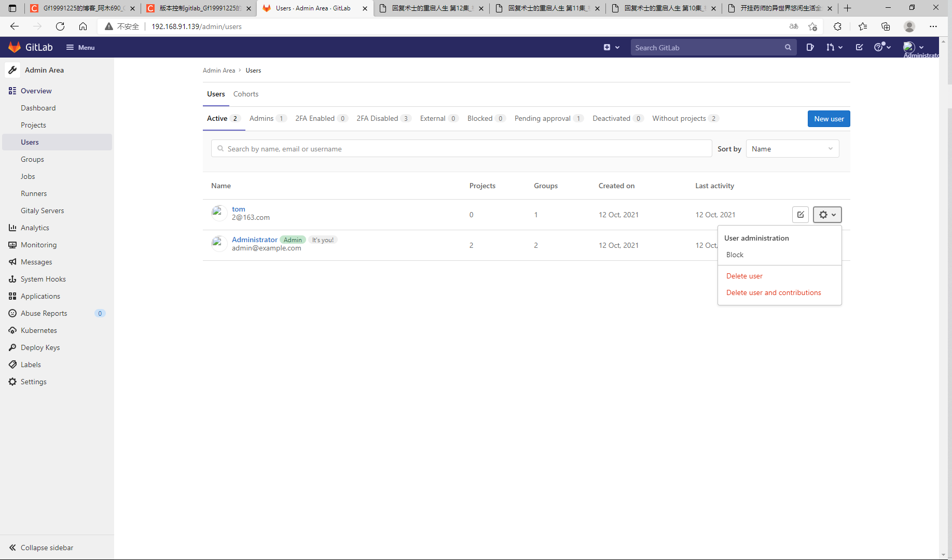The image size is (952, 560).
Task: Click the Monitoring monitor icon
Action: 12,245
